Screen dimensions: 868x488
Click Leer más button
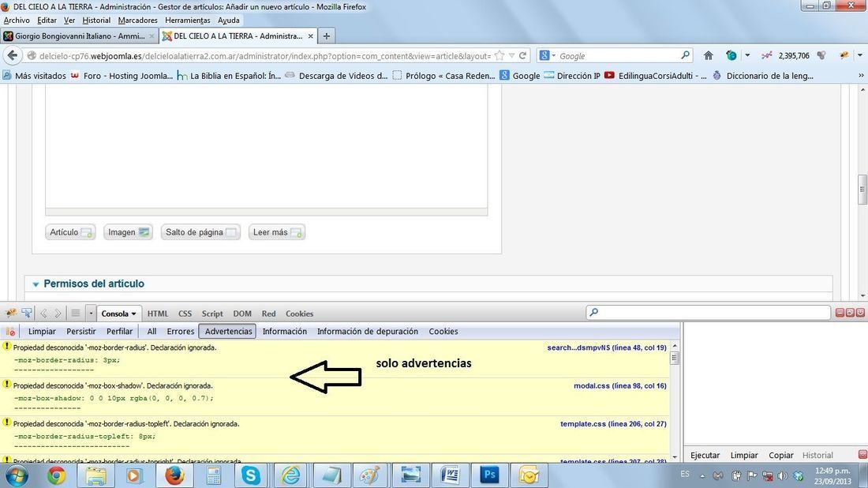(277, 232)
